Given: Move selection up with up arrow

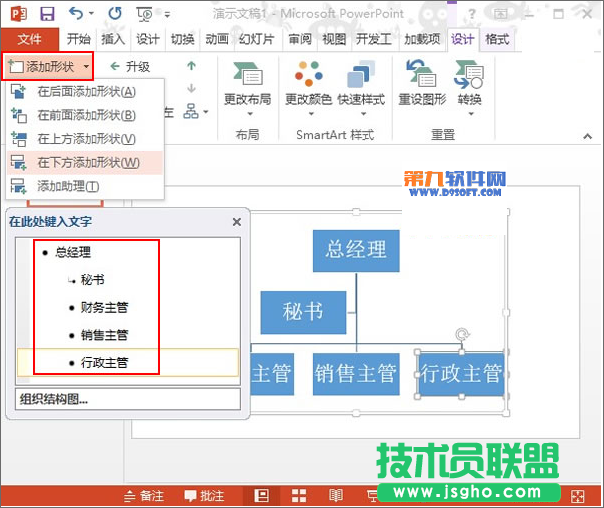Looking at the screenshot, I should click(x=191, y=66).
